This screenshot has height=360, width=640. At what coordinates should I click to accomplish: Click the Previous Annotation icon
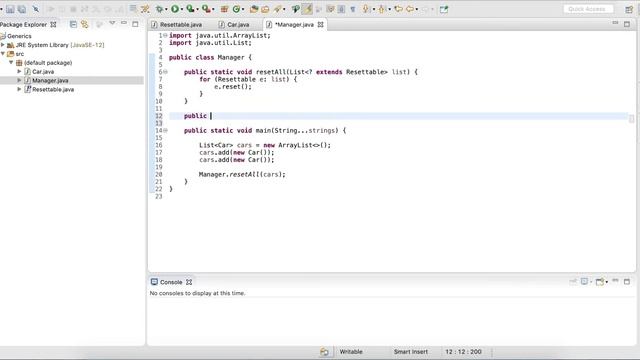click(x=381, y=9)
